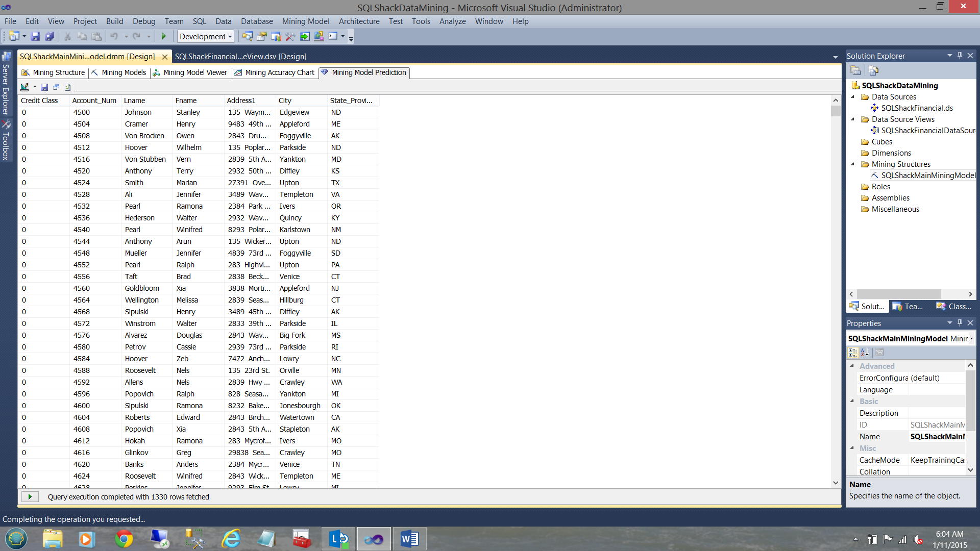Viewport: 980px width, 551px height.
Task: Toggle auto-hide pin on the Properties panel
Action: click(x=960, y=323)
